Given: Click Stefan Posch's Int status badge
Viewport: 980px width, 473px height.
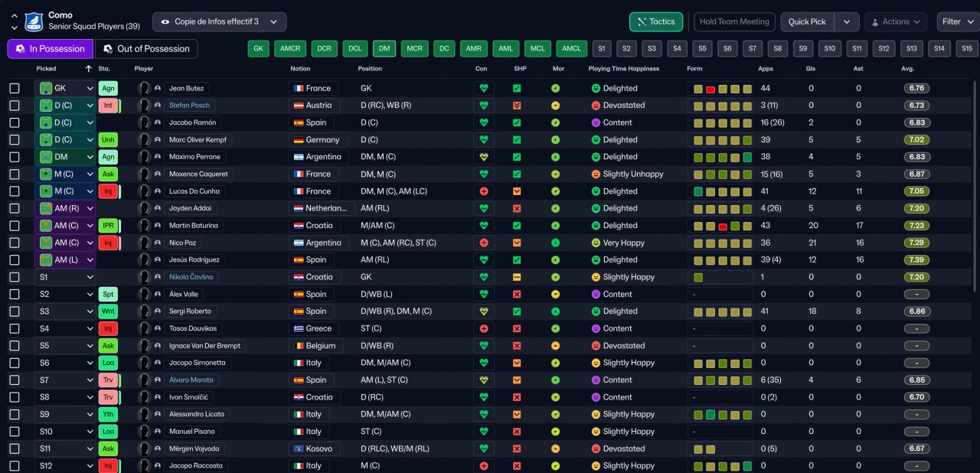Looking at the screenshot, I should (x=108, y=106).
